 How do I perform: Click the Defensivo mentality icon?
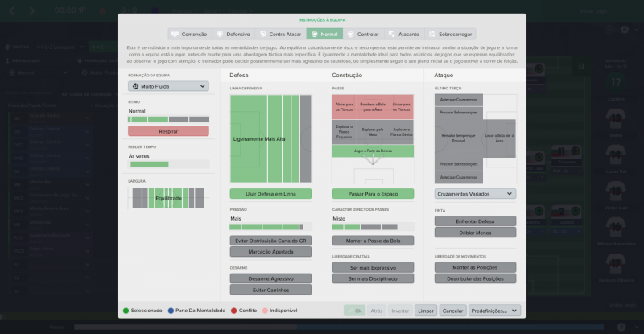click(x=220, y=35)
